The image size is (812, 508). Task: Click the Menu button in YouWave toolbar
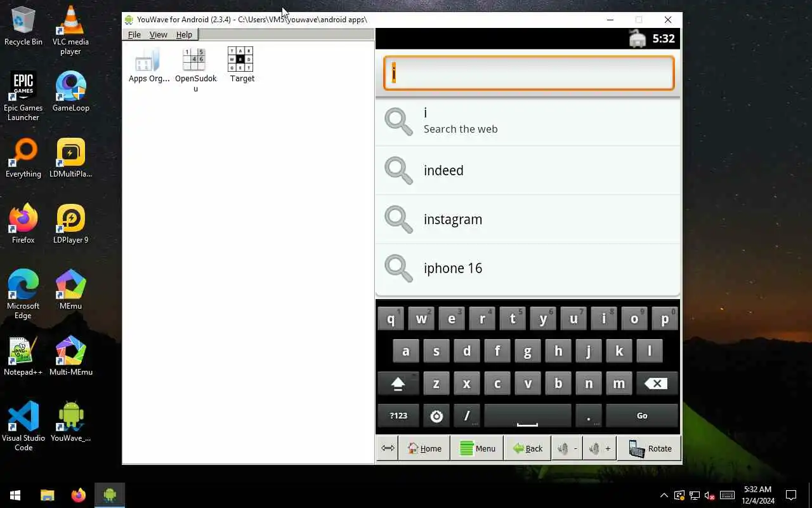click(x=478, y=448)
